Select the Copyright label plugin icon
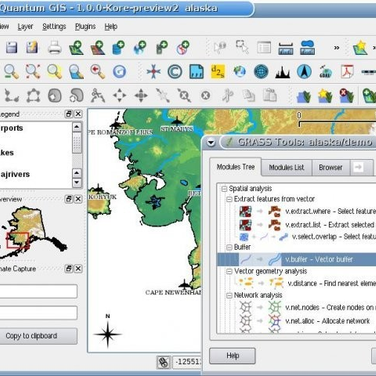376x376 pixels. tap(175, 72)
